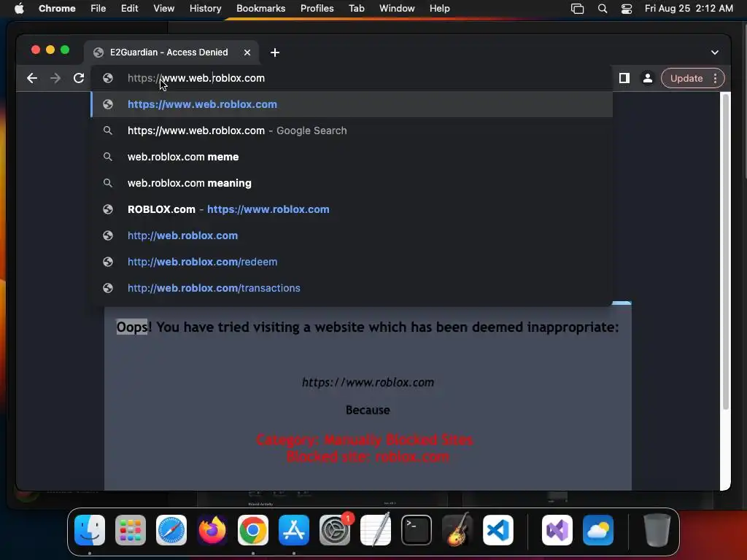This screenshot has width=747, height=560.
Task: Launch Firefox from the Dock
Action: pyautogui.click(x=212, y=530)
